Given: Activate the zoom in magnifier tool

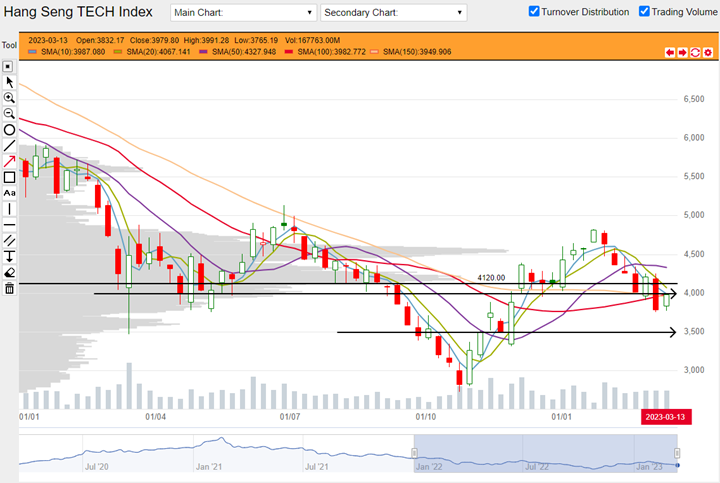Looking at the screenshot, I should coord(9,98).
